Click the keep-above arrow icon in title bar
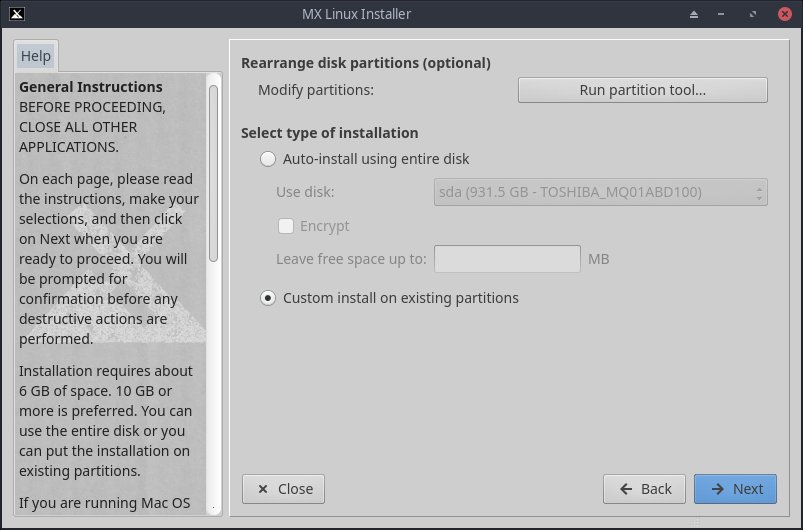The width and height of the screenshot is (803, 530). [x=694, y=14]
